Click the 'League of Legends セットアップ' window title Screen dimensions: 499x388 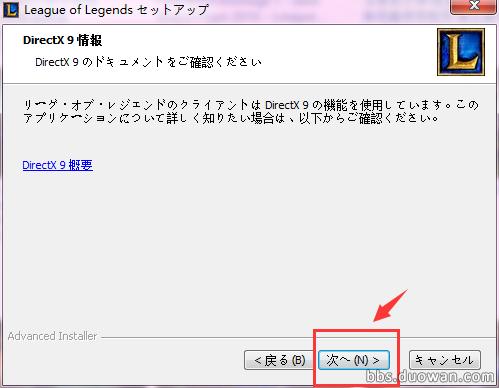tap(116, 10)
